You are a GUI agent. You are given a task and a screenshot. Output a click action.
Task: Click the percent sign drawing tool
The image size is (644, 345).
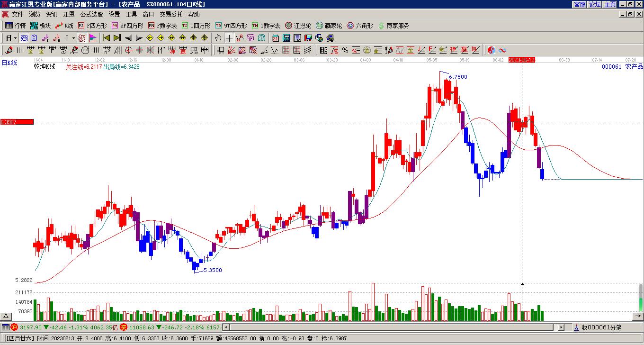[345, 50]
